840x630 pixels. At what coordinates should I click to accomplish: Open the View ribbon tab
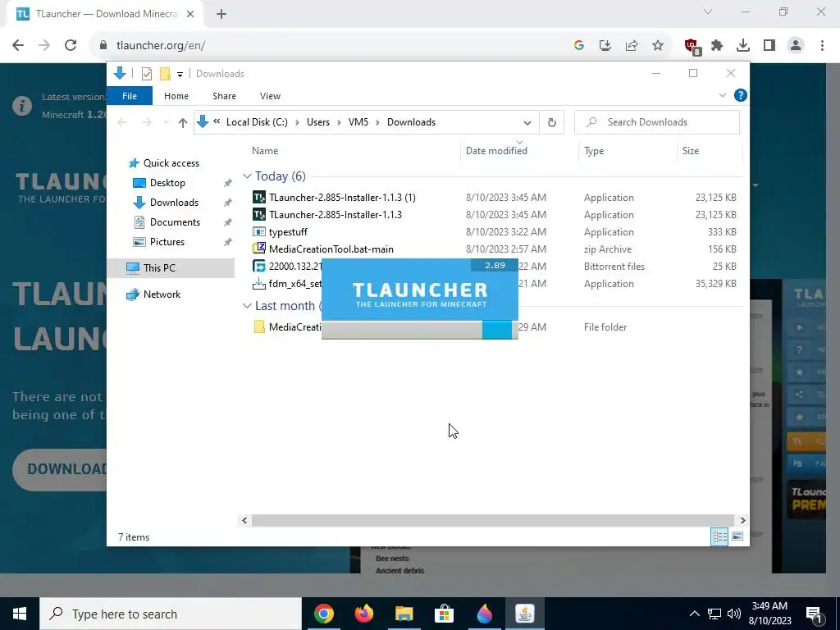tap(270, 96)
